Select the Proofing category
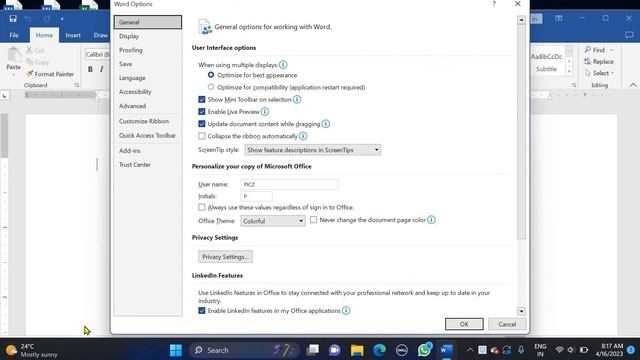The height and width of the screenshot is (360, 640). tap(148, 50)
